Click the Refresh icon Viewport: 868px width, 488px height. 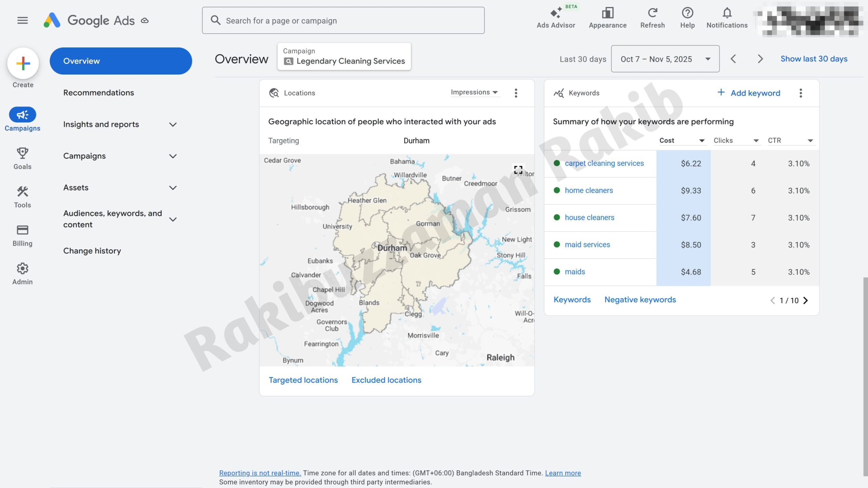click(x=652, y=14)
